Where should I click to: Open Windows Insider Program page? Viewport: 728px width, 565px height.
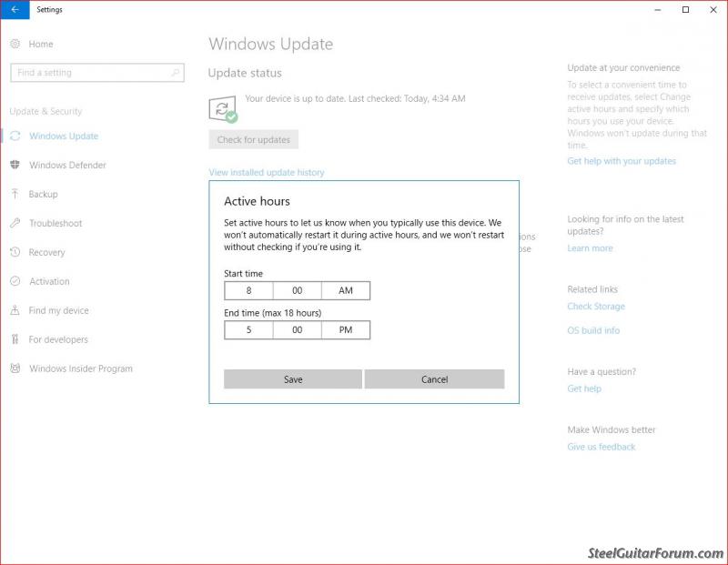coord(81,368)
